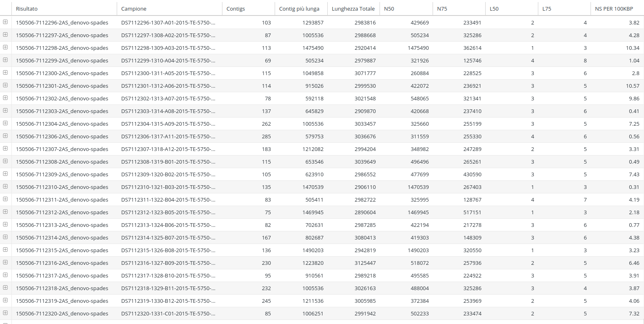Image resolution: width=644 pixels, height=324 pixels.
Task: Expand details for 150506-7112307-2AS_denovo-spades
Action: (5, 149)
